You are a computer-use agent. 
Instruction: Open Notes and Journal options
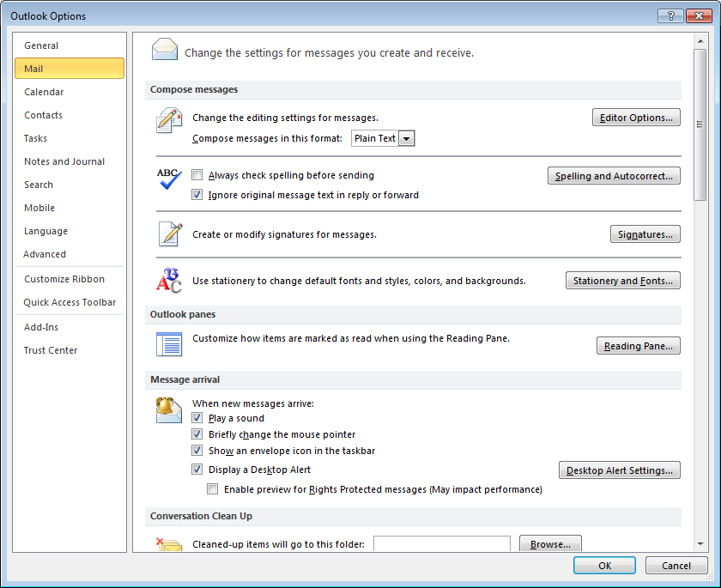(x=70, y=161)
